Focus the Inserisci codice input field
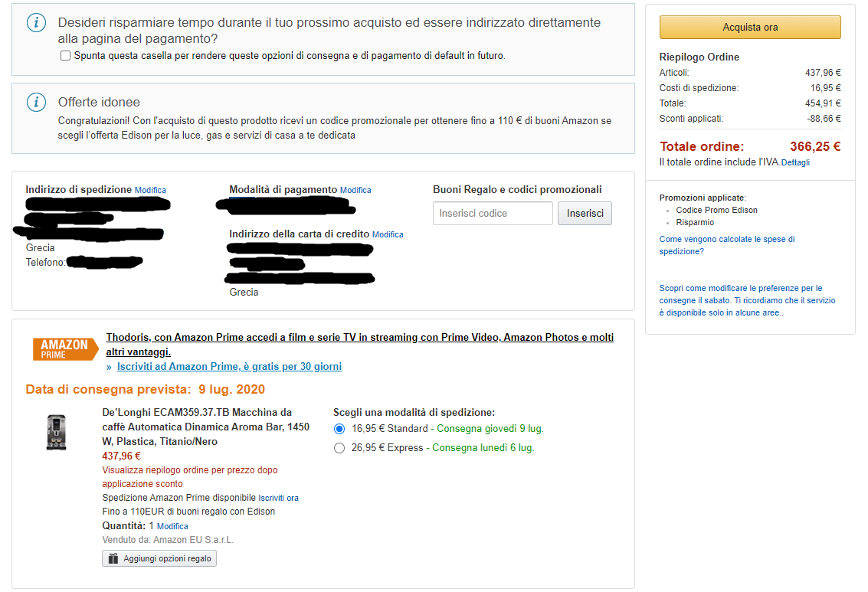Image resolution: width=868 pixels, height=592 pixels. [x=493, y=214]
